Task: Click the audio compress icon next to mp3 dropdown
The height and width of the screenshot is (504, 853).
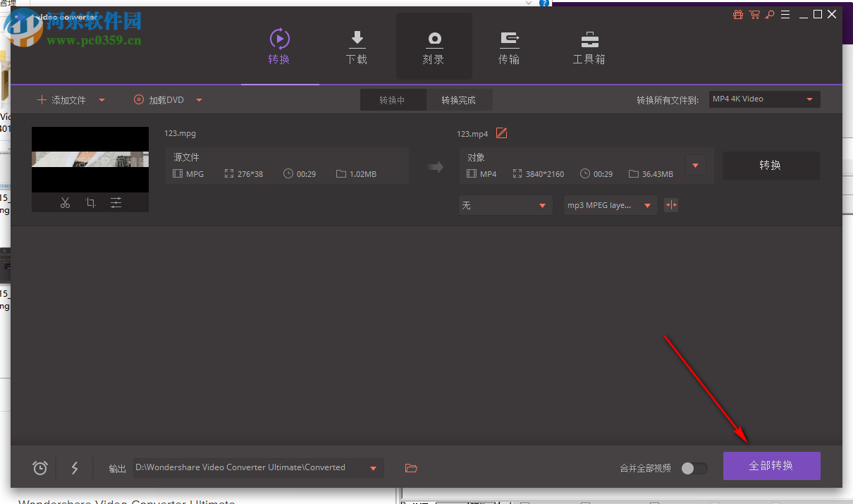Action: point(670,204)
